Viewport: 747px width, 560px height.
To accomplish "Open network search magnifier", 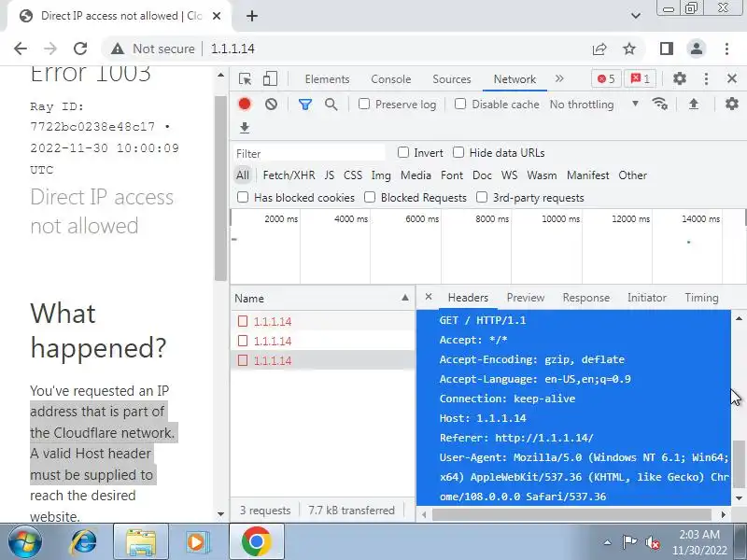I will (331, 105).
